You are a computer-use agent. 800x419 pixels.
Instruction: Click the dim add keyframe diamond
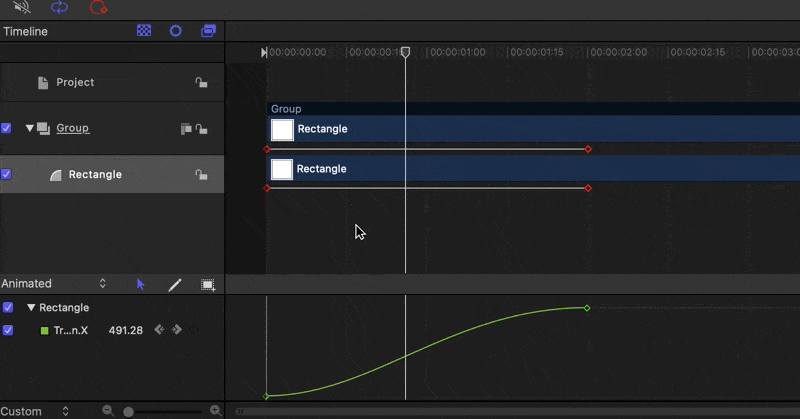coord(194,330)
